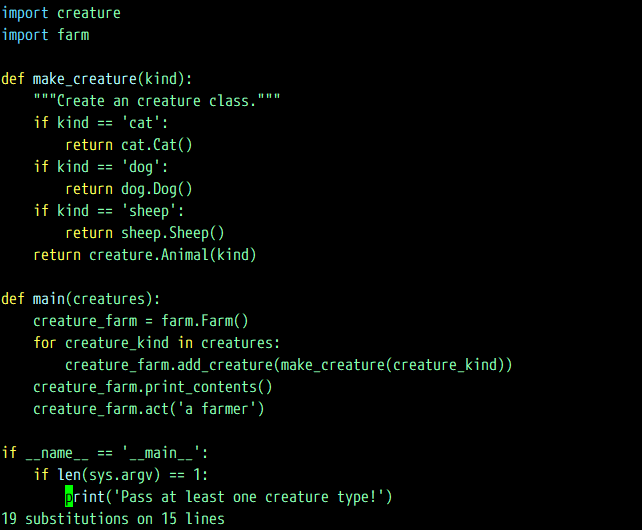Viewport: 642px width, 530px height.
Task: Place cursor on 'farm.Farm()' constructor call
Action: tap(205, 321)
